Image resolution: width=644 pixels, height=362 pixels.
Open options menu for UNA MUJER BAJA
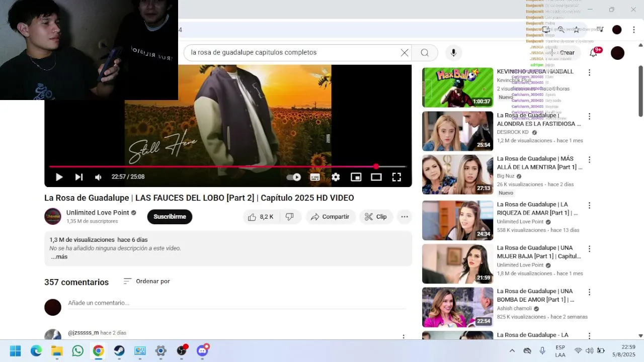589,249
